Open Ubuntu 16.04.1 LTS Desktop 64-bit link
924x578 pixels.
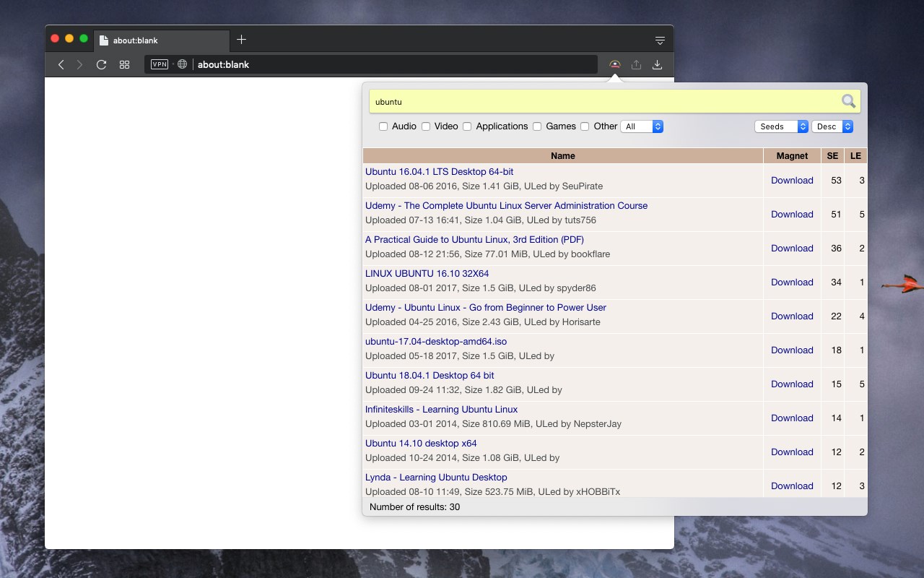point(439,172)
